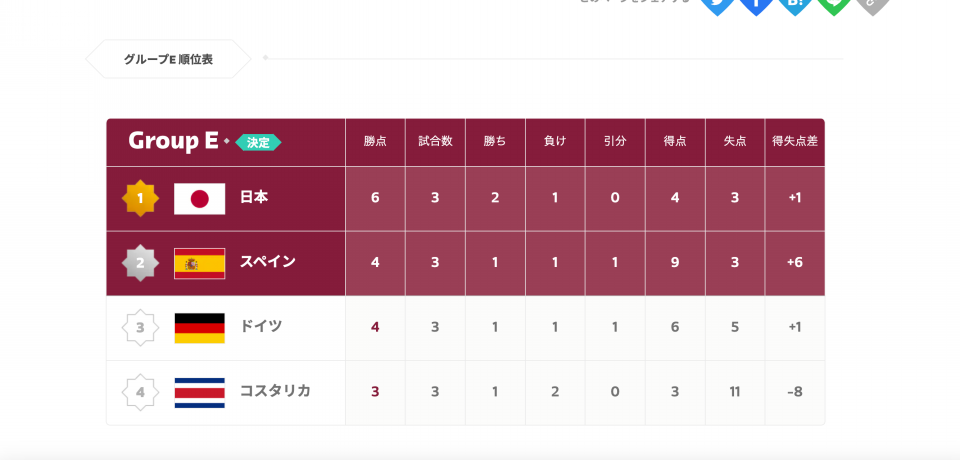Copy page link with gray chain icon
This screenshot has height=460, width=960.
tap(872, 4)
